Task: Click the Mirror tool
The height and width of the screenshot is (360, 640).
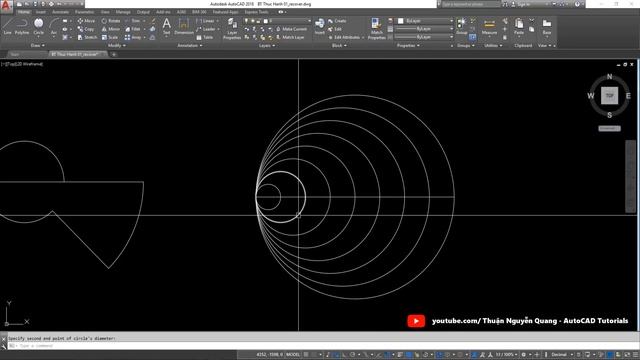Action: click(x=111, y=29)
